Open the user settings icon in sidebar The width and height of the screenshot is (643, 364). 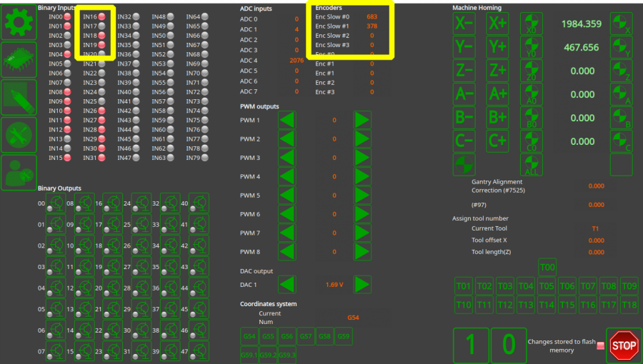click(x=19, y=172)
